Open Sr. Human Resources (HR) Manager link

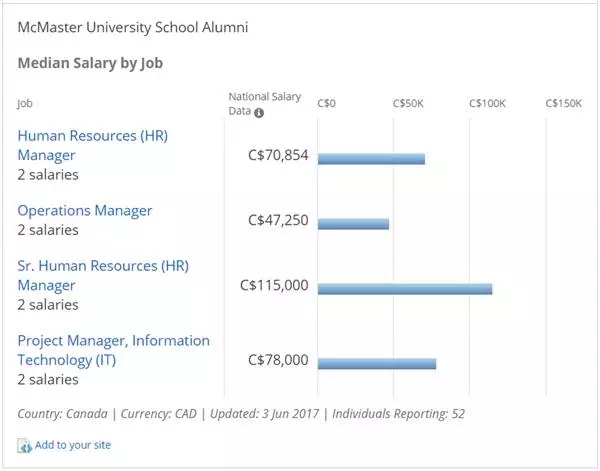(103, 267)
